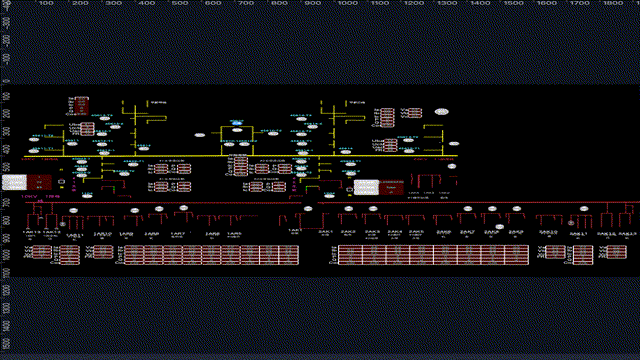Click the feeder label 2AK12

(606, 234)
